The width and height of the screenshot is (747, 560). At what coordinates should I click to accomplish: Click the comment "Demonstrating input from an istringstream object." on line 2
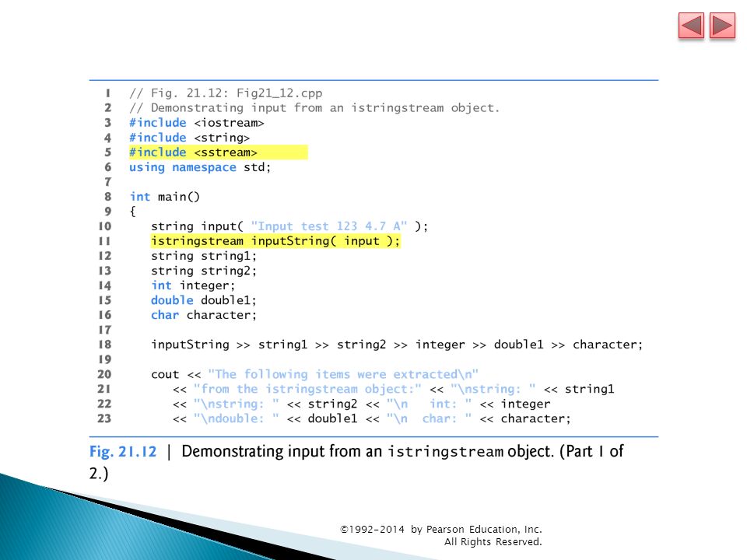[314, 108]
